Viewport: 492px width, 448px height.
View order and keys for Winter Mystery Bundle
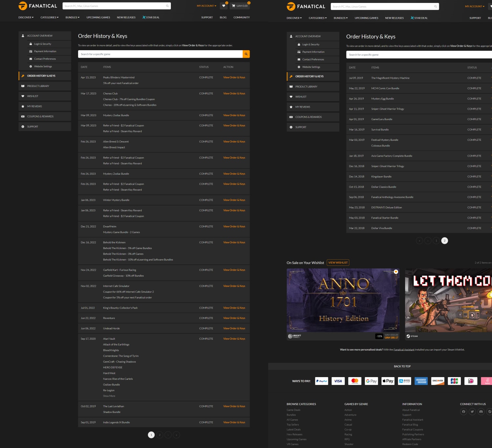click(x=234, y=200)
